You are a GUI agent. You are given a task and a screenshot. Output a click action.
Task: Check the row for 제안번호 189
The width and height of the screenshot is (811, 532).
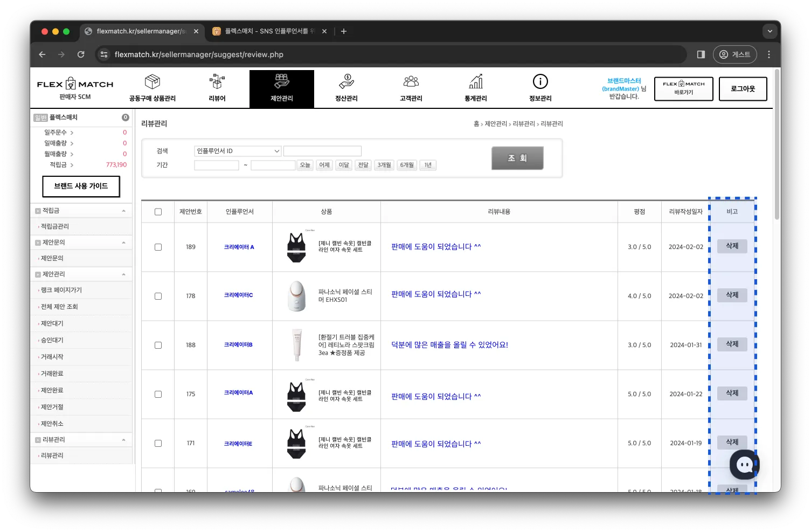click(158, 247)
